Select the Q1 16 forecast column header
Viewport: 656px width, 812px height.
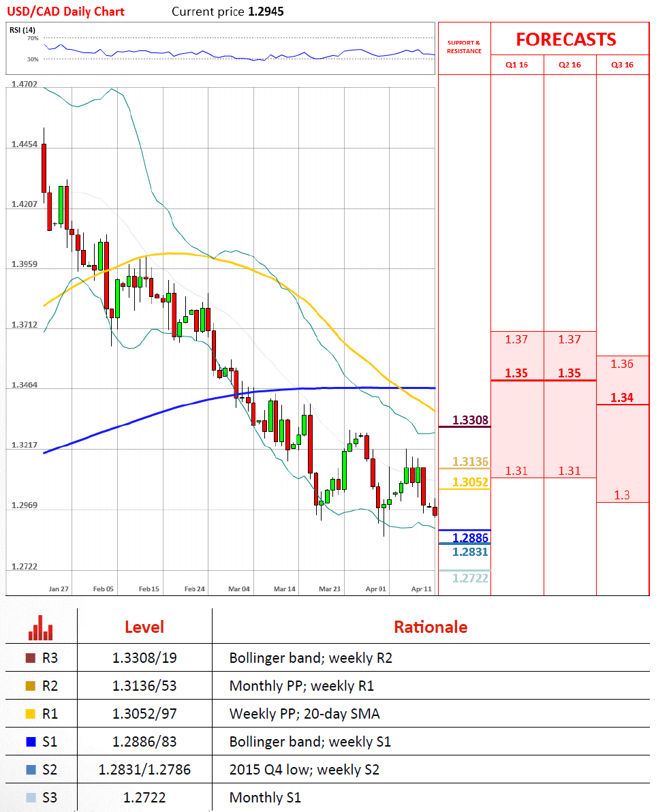coord(517,65)
